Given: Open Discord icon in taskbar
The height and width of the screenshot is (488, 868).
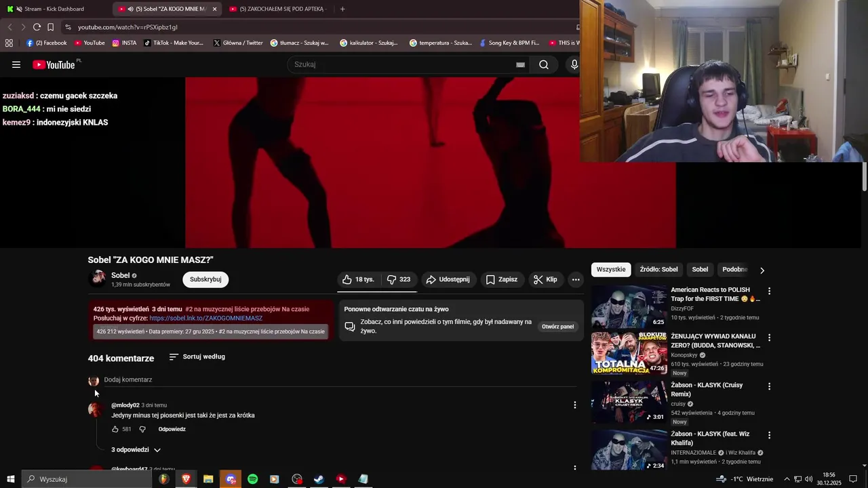Looking at the screenshot, I should pyautogui.click(x=231, y=479).
